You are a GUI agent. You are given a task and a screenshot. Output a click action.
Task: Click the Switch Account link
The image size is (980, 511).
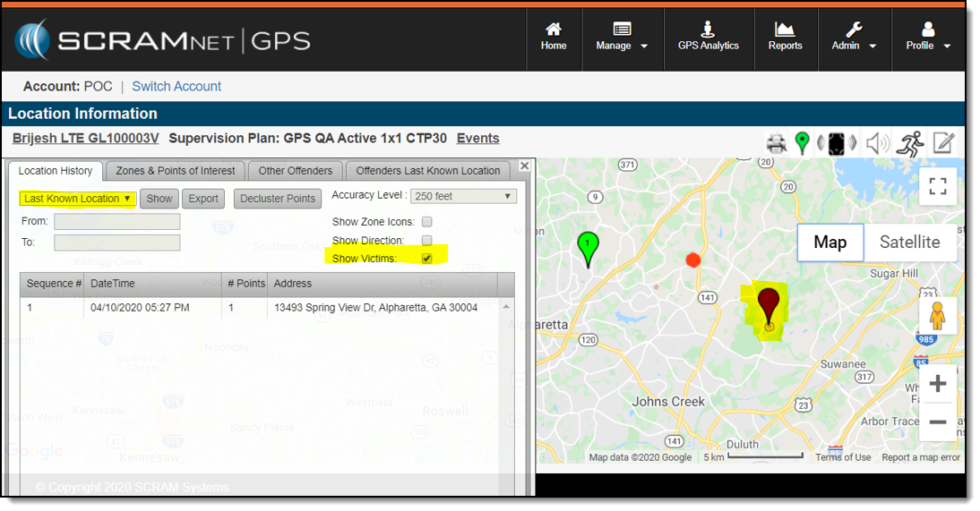[176, 87]
